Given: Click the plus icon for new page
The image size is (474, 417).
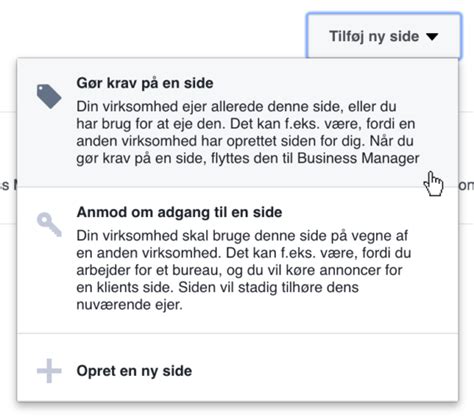Looking at the screenshot, I should click(49, 371).
